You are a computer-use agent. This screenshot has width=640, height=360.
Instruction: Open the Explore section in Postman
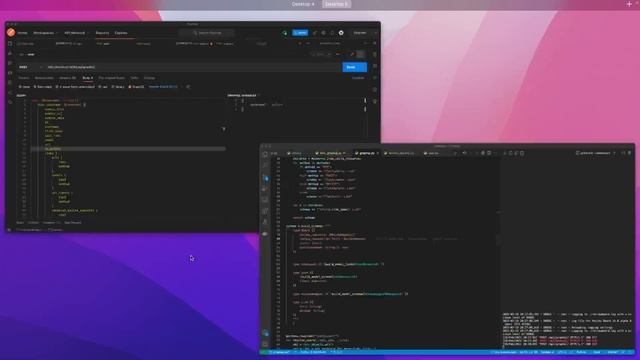coord(121,33)
